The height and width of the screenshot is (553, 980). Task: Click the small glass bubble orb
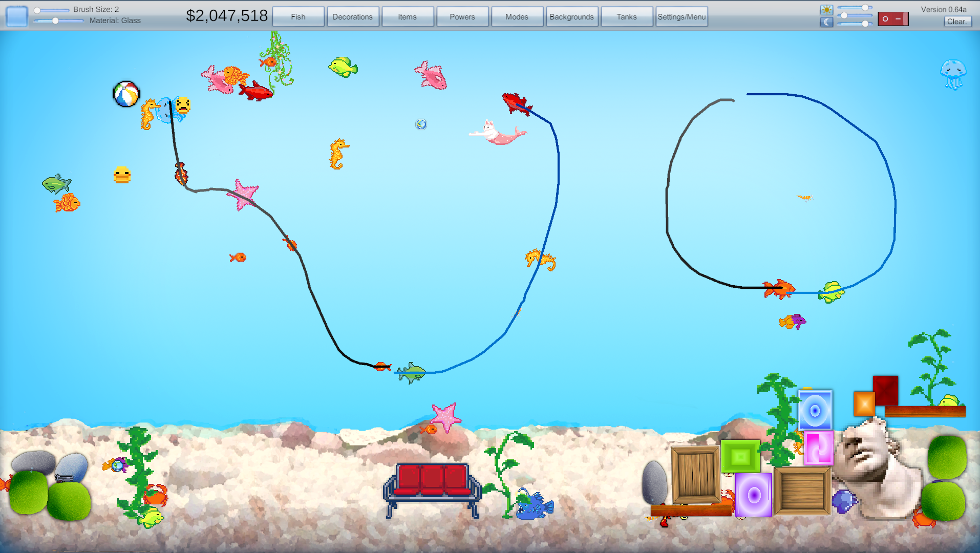pos(421,124)
